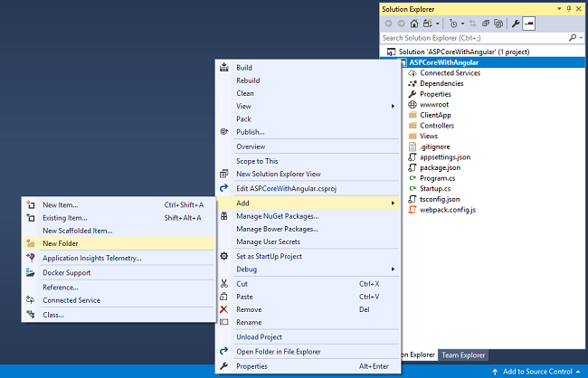Open the Solution Explorer window position dropdown
Image resolution: width=588 pixels, height=378 pixels.
(559, 9)
